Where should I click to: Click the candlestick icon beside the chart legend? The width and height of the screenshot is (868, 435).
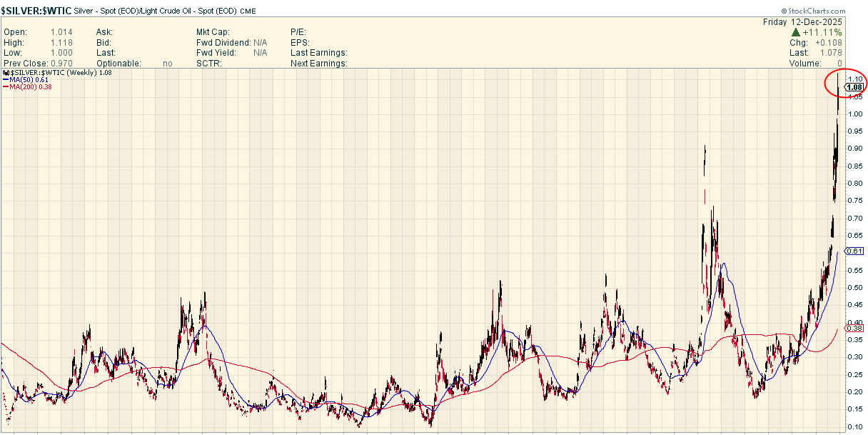[x=6, y=73]
